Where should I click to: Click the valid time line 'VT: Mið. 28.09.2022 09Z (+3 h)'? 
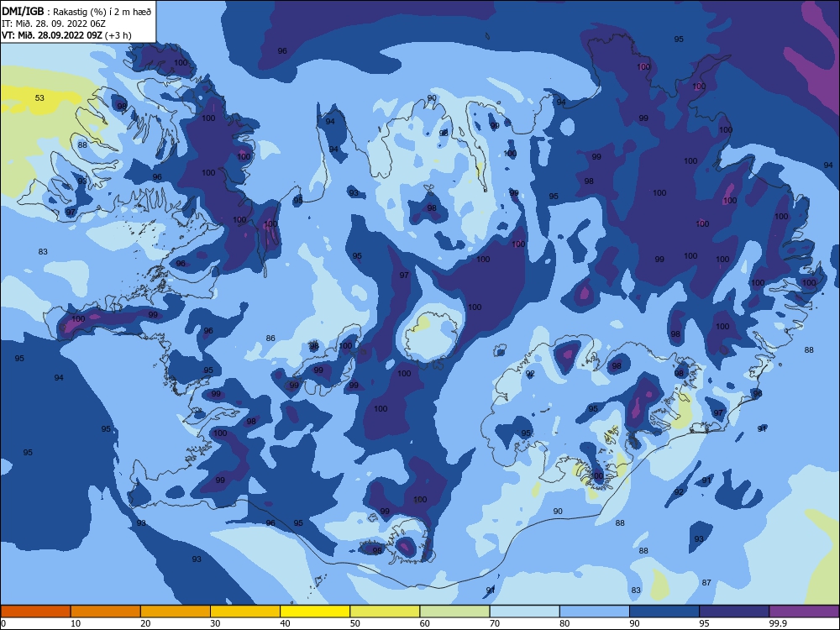pyautogui.click(x=66, y=35)
